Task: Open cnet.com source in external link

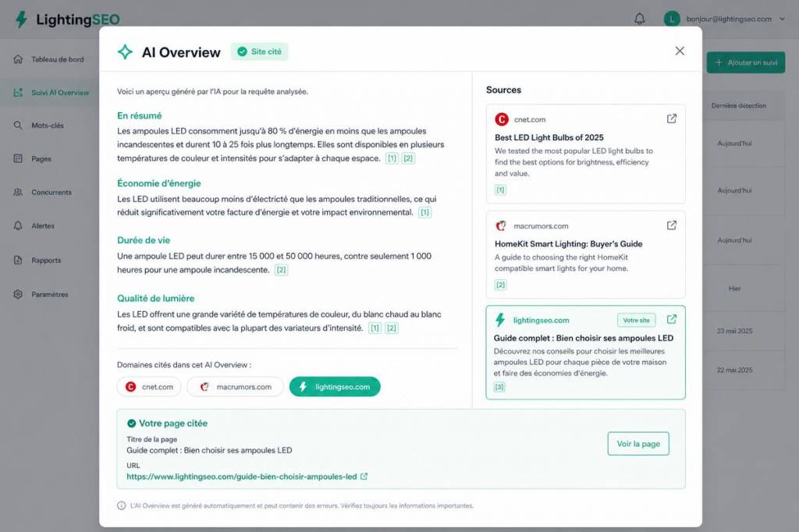Action: pyautogui.click(x=672, y=119)
